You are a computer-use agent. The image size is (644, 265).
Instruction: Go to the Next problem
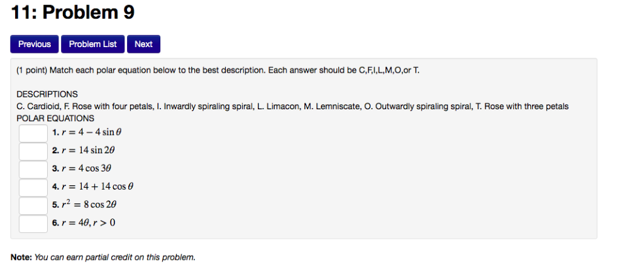click(x=144, y=45)
